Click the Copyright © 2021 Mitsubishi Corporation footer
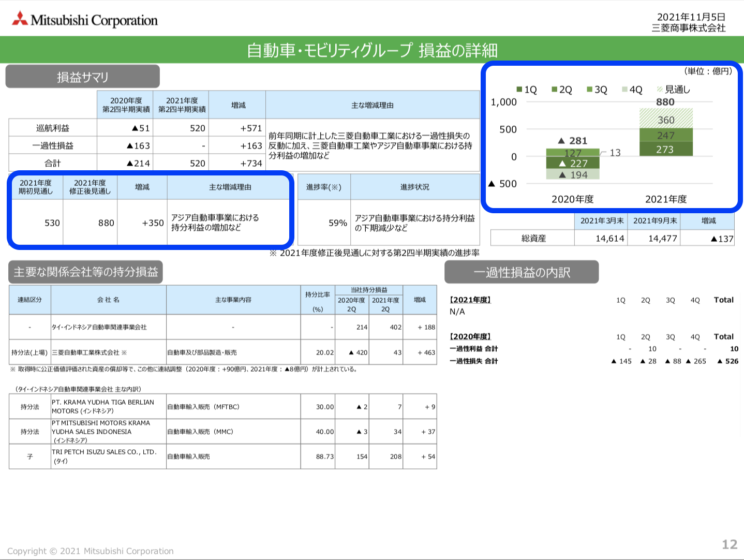744x560 pixels. [x=91, y=551]
